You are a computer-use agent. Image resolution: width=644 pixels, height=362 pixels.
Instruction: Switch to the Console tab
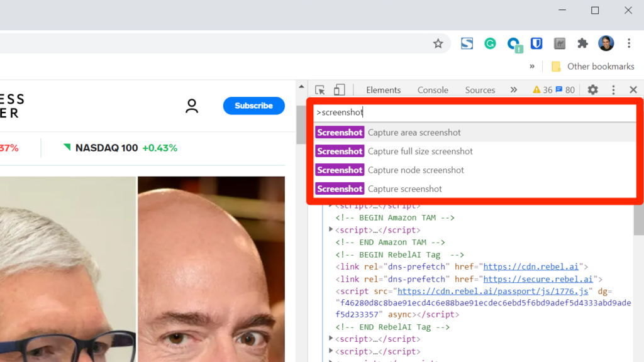[433, 90]
